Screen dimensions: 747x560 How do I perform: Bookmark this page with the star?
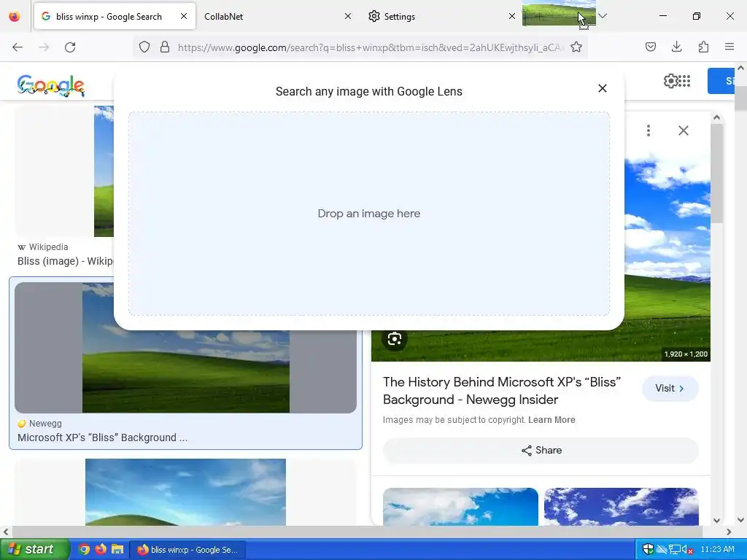point(576,47)
